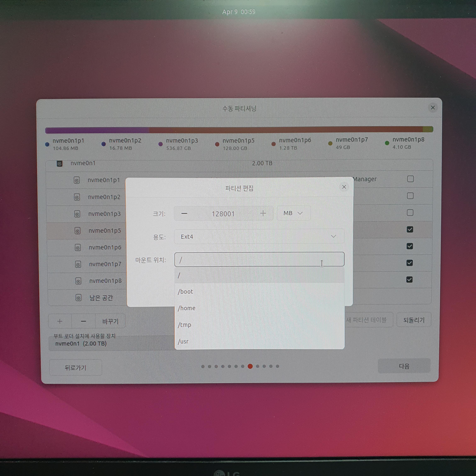The image size is (476, 476).
Task: Click the nvme0n1p2 partition icon
Action: [77, 197]
